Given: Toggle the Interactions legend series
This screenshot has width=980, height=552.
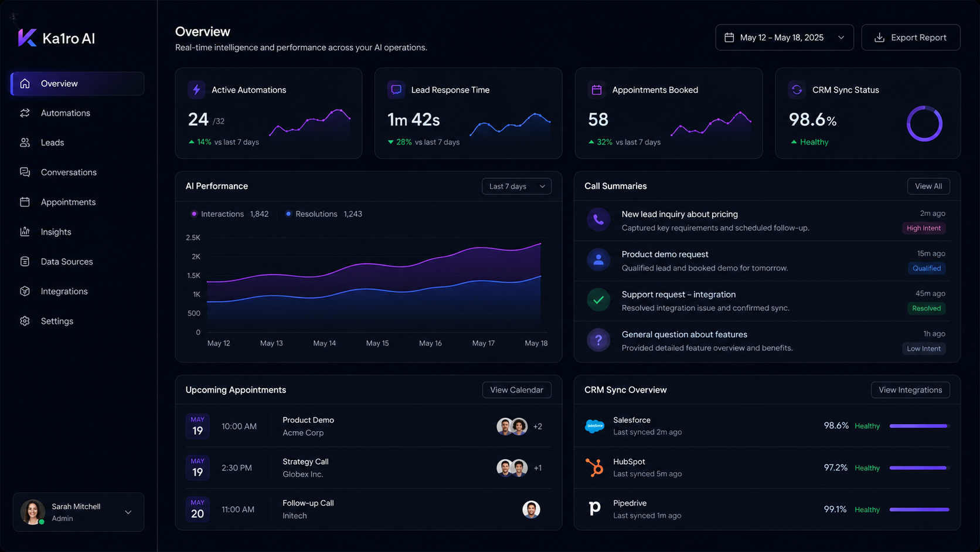Looking at the screenshot, I should tap(229, 214).
